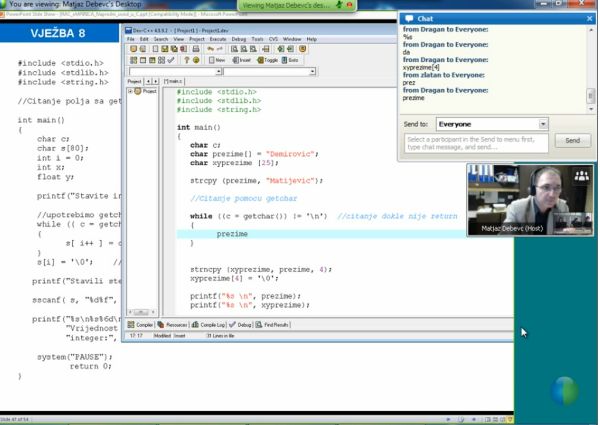The width and height of the screenshot is (600, 425).
Task: Click the Send button in Chat panel
Action: pyautogui.click(x=572, y=140)
